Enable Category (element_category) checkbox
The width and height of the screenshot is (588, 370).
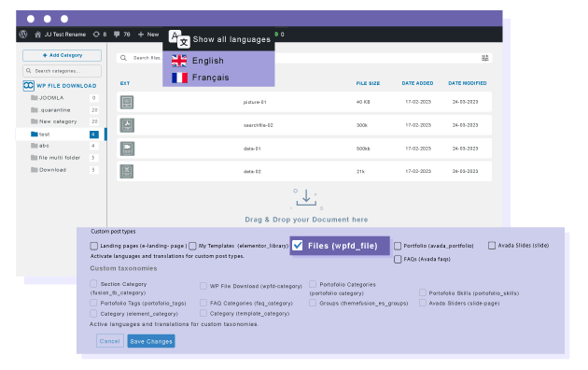93,313
